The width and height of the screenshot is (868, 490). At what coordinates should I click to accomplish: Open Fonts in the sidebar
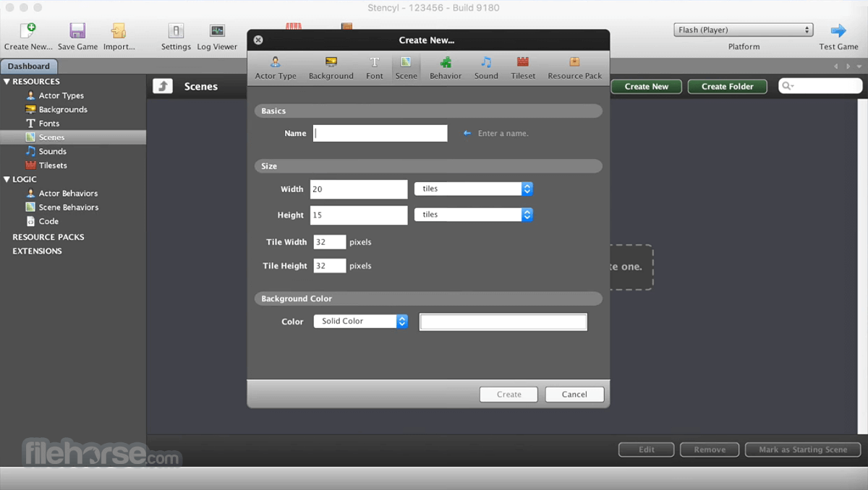coord(49,124)
